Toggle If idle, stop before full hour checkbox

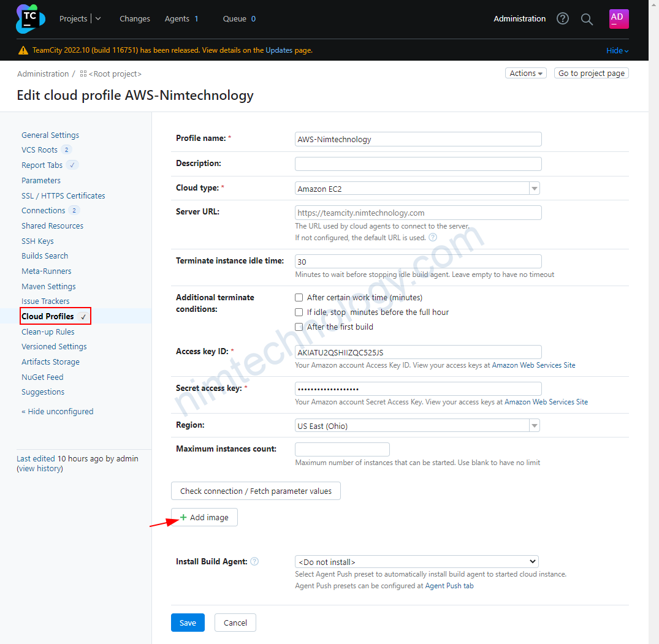(x=299, y=312)
